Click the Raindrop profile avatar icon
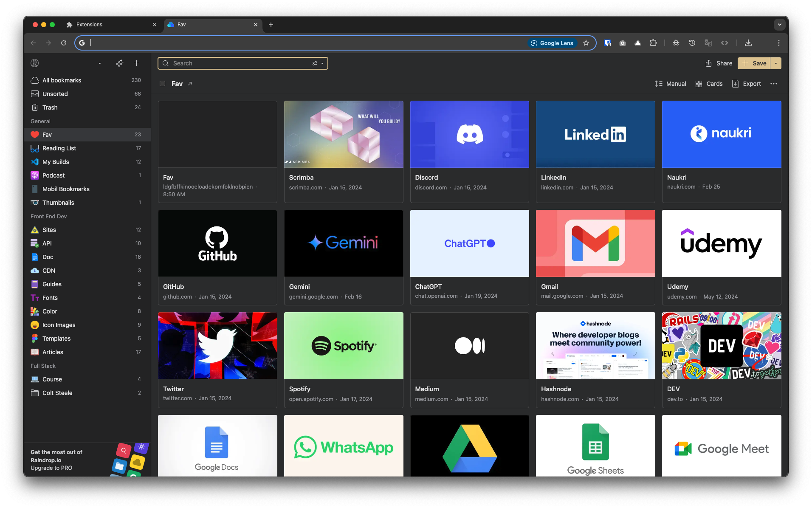Image resolution: width=812 pixels, height=508 pixels. (x=35, y=63)
